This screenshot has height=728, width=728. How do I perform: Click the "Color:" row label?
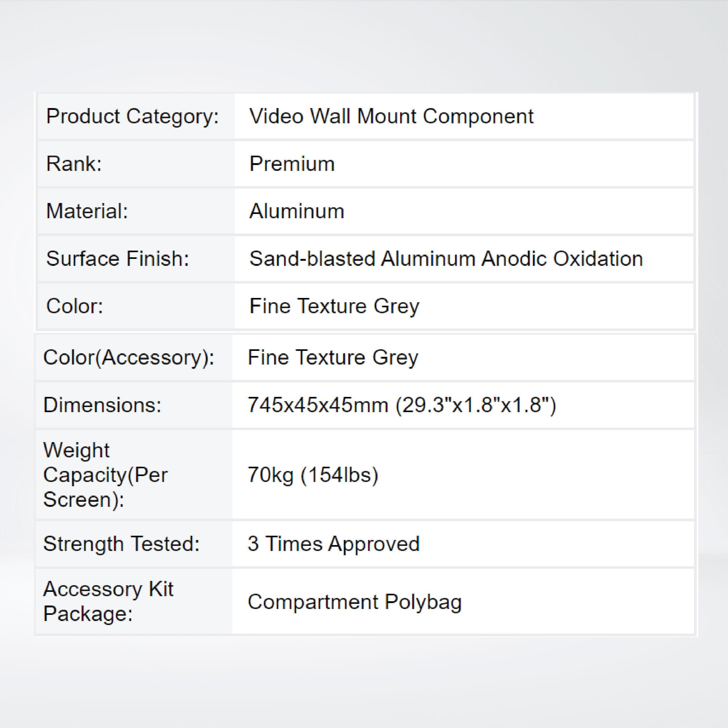coord(75,306)
